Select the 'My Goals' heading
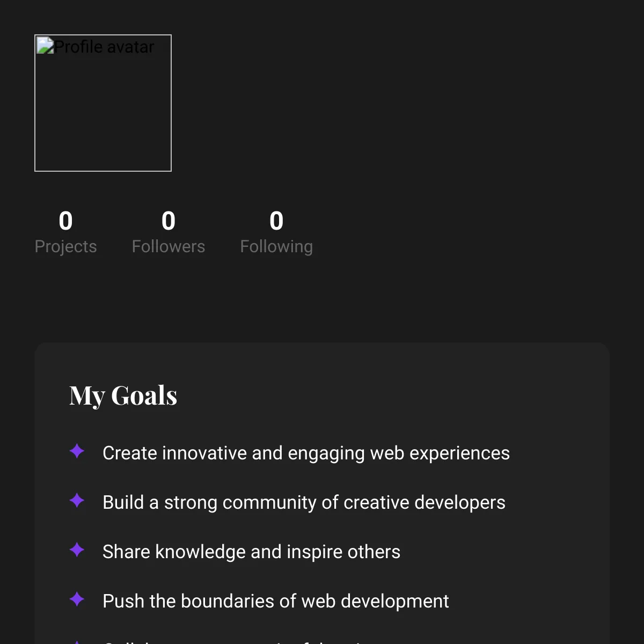 pyautogui.click(x=123, y=396)
